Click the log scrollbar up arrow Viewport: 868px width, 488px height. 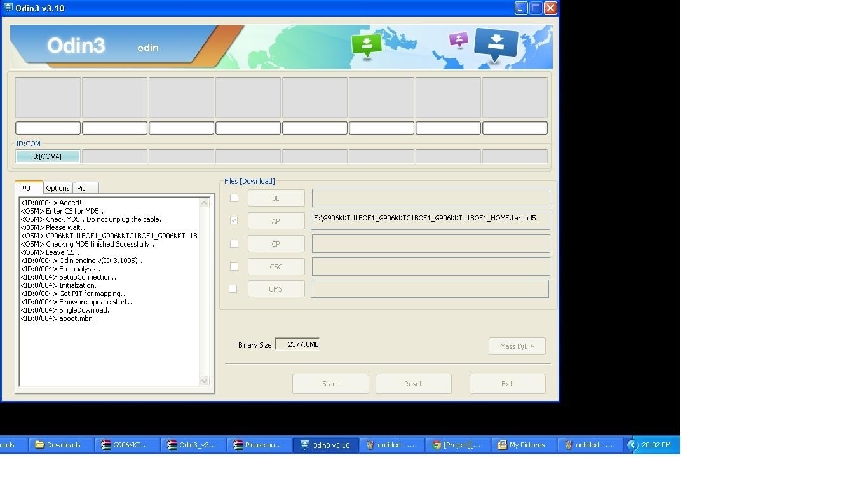[x=205, y=203]
